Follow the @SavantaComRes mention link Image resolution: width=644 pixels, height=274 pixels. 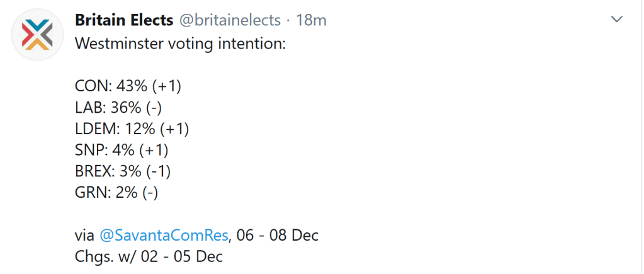click(x=164, y=236)
